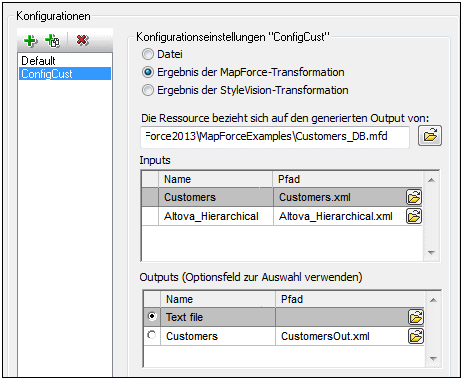Select Ergebnis der MapForce-Transformation option
Screen dimensions: 463x380
pos(148,72)
